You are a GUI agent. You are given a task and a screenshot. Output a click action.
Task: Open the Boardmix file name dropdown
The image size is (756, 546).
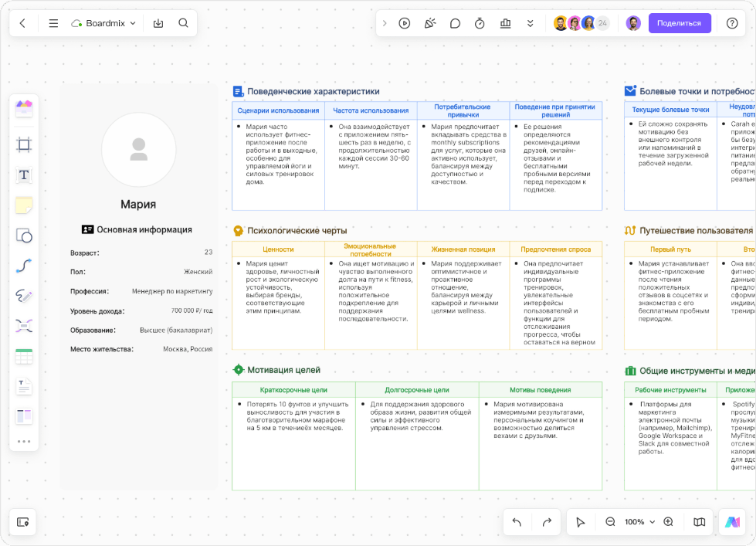point(104,23)
